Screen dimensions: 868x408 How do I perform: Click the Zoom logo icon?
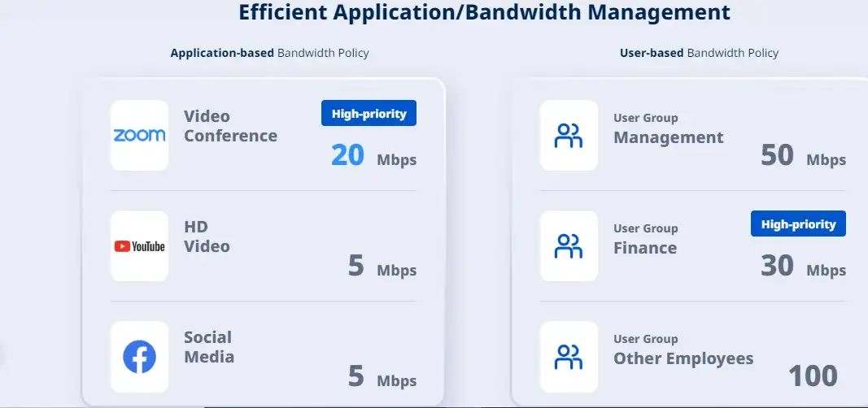(139, 136)
